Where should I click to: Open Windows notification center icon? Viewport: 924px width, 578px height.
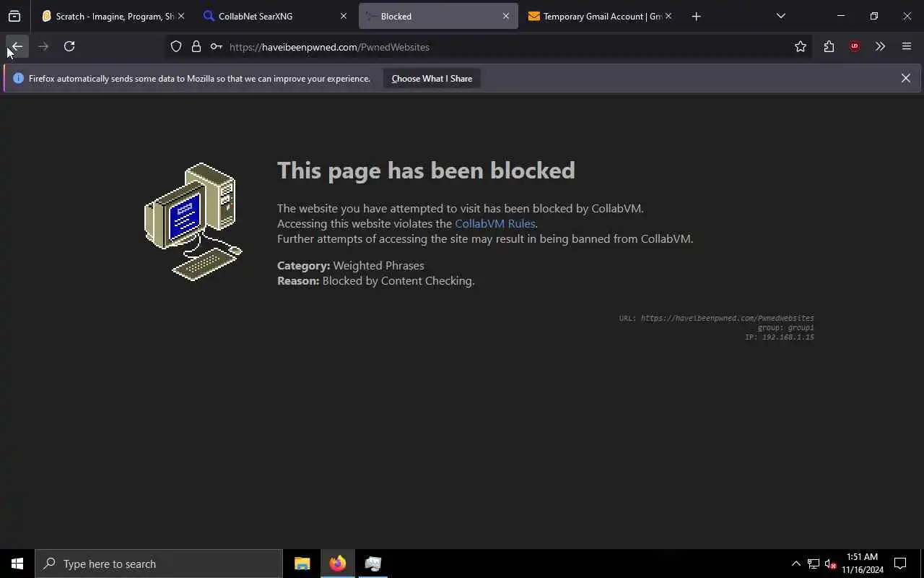[x=900, y=564]
